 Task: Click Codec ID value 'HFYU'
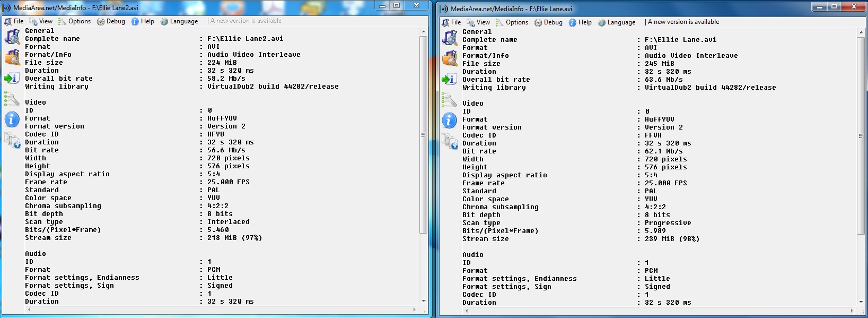coord(216,134)
